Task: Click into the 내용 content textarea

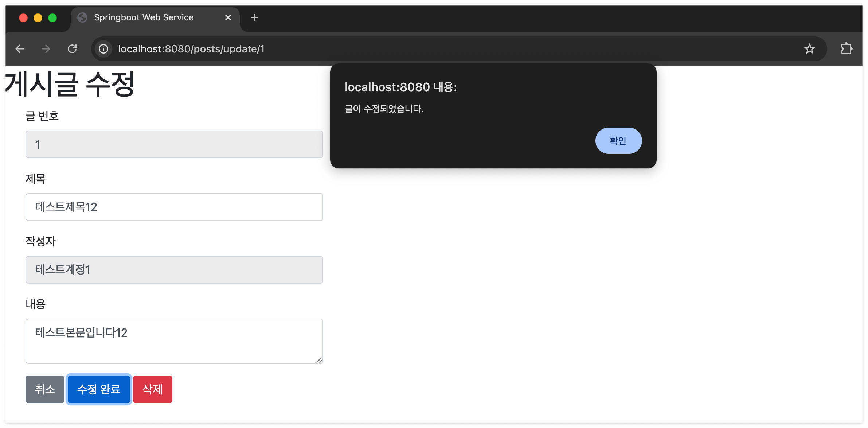Action: pyautogui.click(x=174, y=341)
